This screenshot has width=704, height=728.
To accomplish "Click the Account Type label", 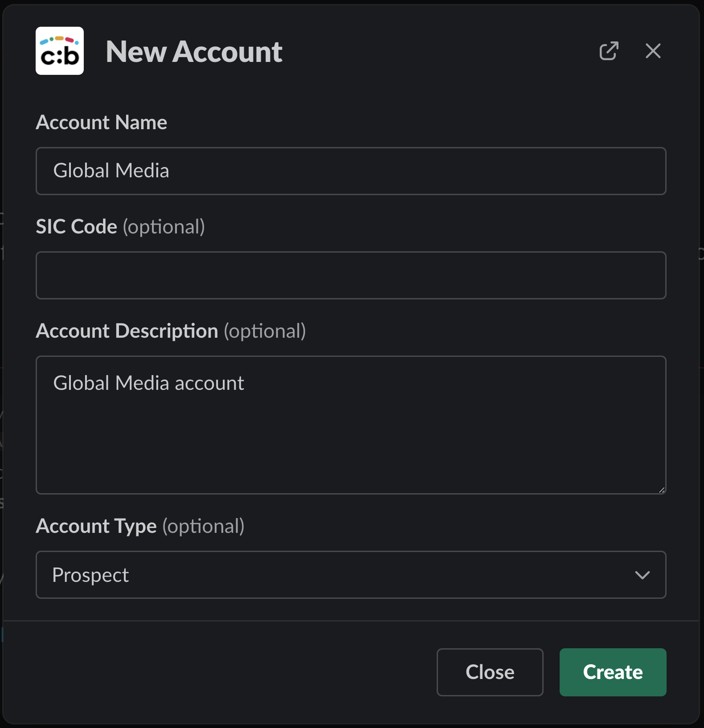I will [x=96, y=526].
